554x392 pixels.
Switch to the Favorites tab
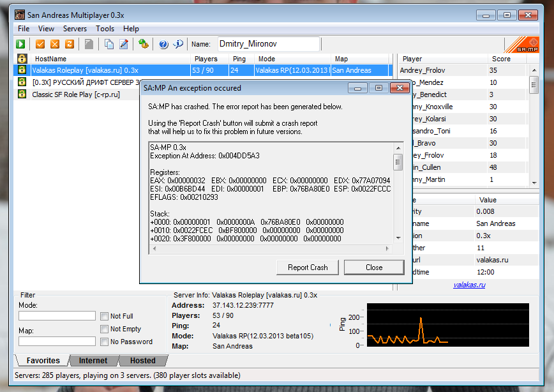[43, 361]
